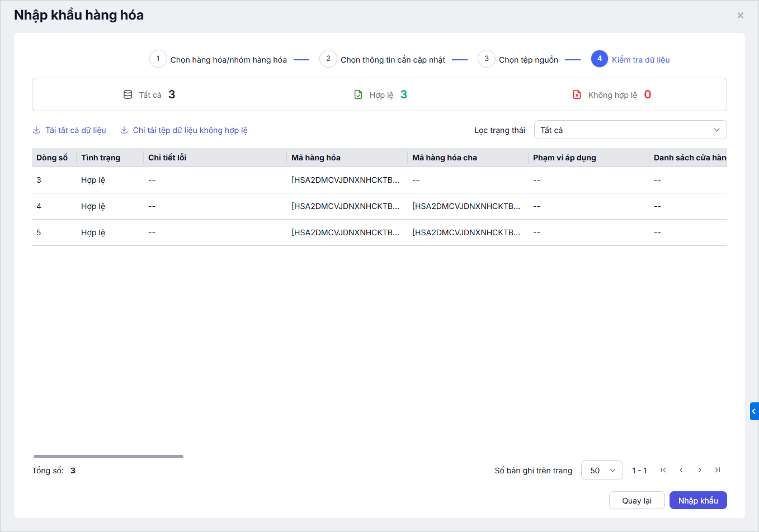Go to the next page of records
This screenshot has width=759, height=532.
[699, 471]
